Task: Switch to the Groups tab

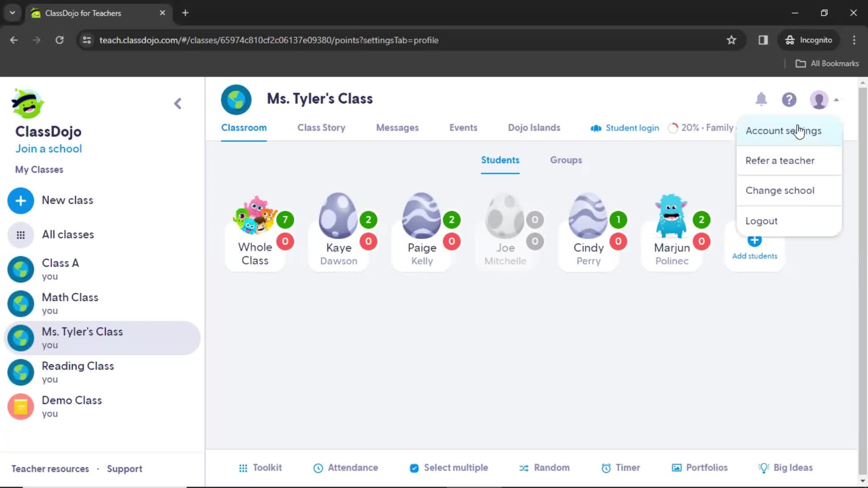Action: 566,160
